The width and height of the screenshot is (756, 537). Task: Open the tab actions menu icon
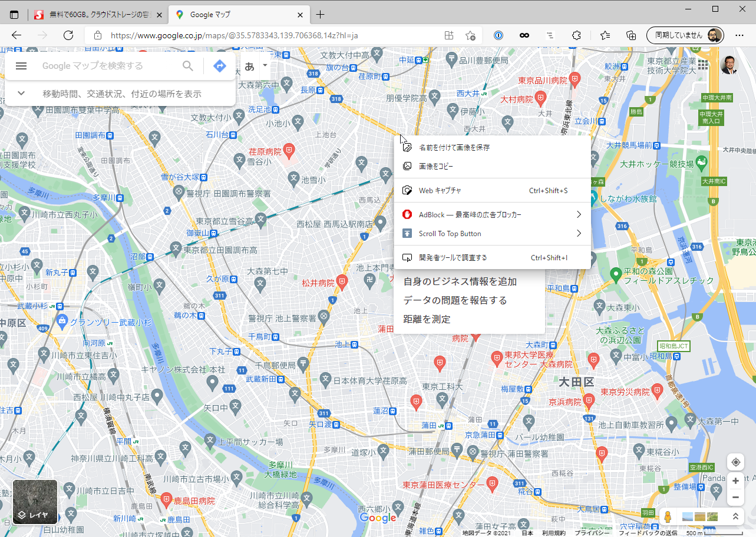(14, 15)
